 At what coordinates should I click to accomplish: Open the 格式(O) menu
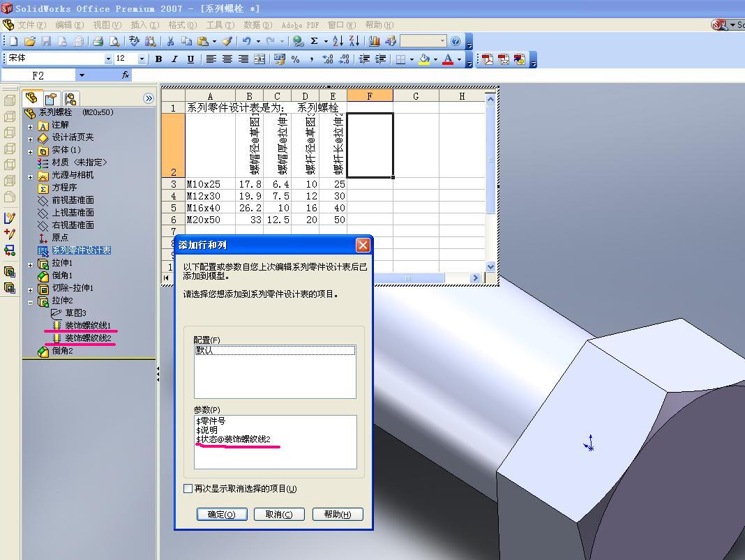pos(183,24)
